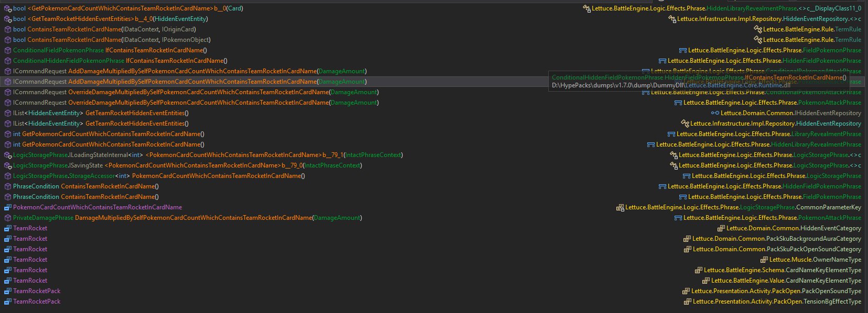Click the enum icon beside PackOpen.TensionBgEffectType
The image size is (868, 313).
(688, 301)
